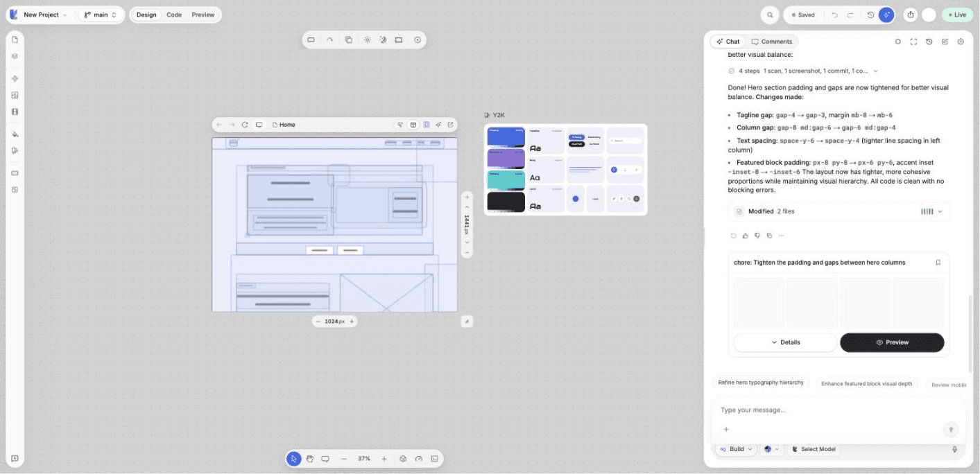Send the message with arrow button
Image resolution: width=980 pixels, height=474 pixels.
click(x=951, y=430)
